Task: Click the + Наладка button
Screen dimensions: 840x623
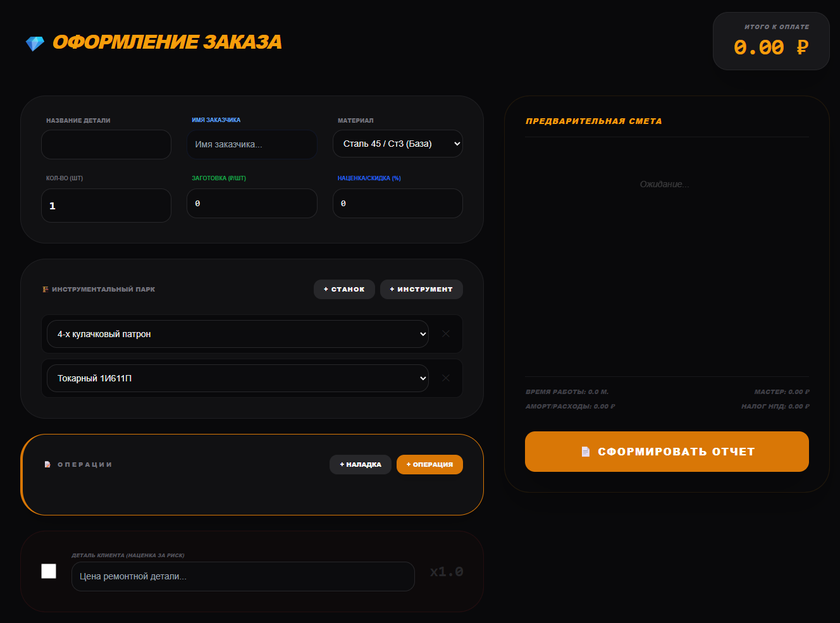Action: pyautogui.click(x=361, y=464)
